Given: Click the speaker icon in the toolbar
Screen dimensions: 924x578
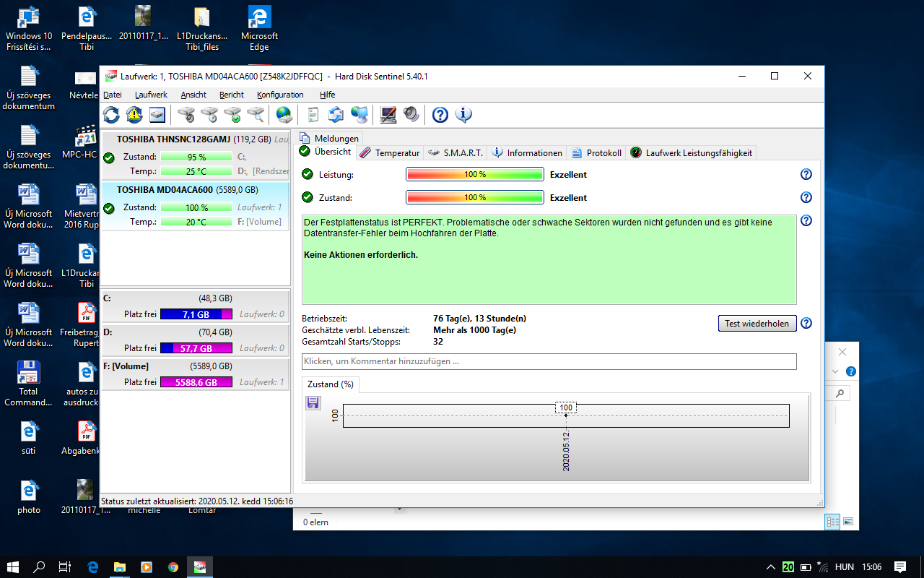Looking at the screenshot, I should point(411,114).
